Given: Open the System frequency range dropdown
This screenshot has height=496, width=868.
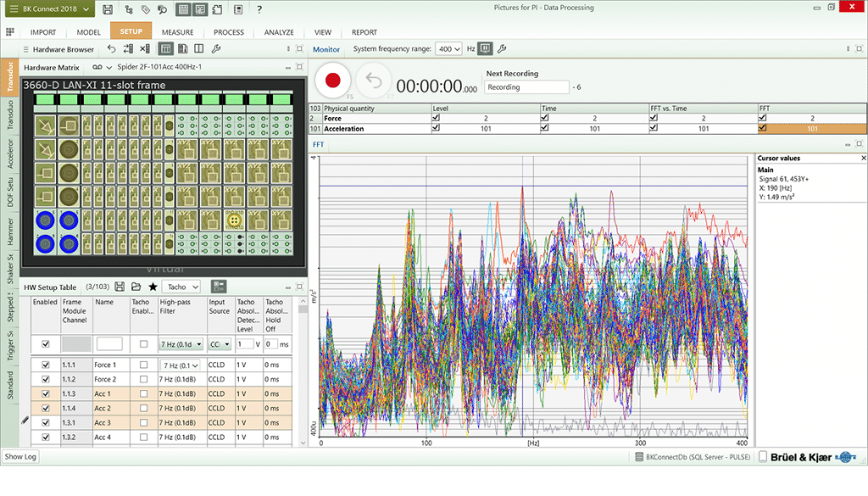Looking at the screenshot, I should point(448,49).
